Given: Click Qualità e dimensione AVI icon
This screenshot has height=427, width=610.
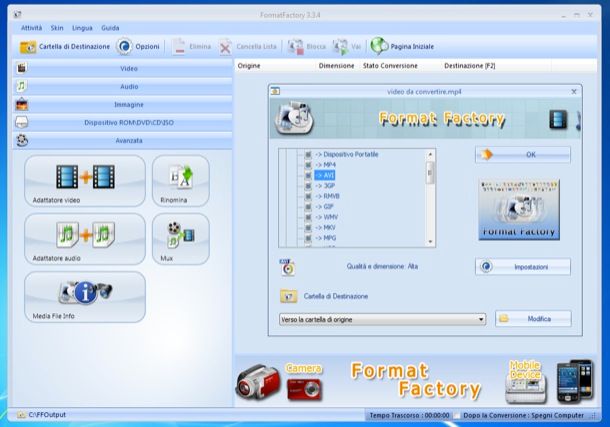Looking at the screenshot, I should pyautogui.click(x=287, y=267).
